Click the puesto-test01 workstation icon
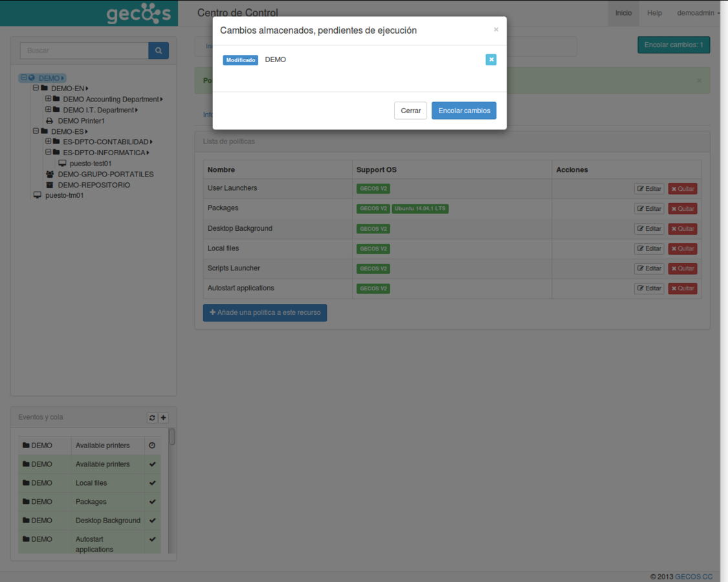This screenshot has height=582, width=728. click(63, 163)
